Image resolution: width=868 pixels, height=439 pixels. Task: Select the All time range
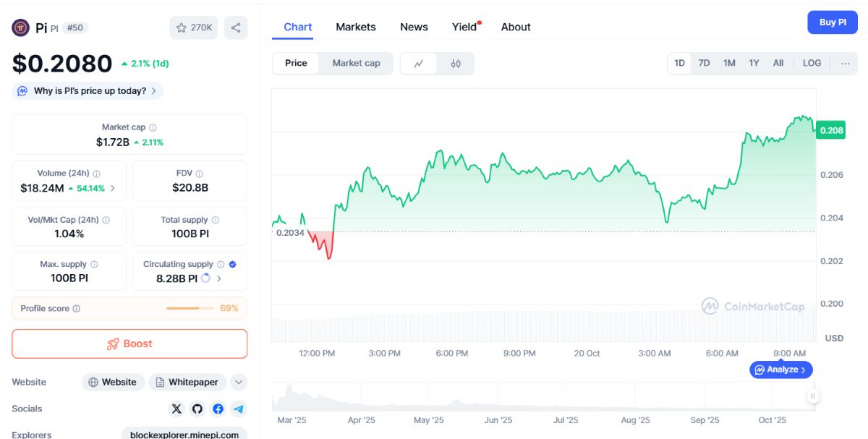(778, 63)
